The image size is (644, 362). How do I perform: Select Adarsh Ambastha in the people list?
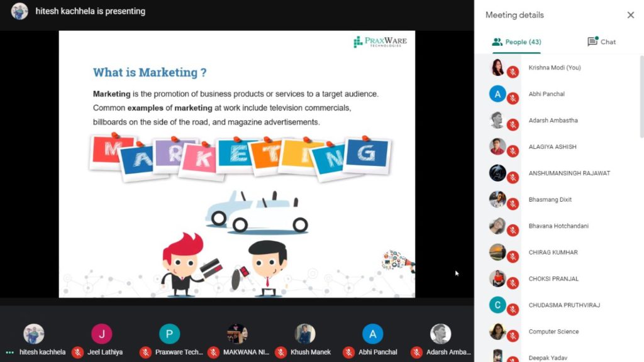pyautogui.click(x=553, y=120)
